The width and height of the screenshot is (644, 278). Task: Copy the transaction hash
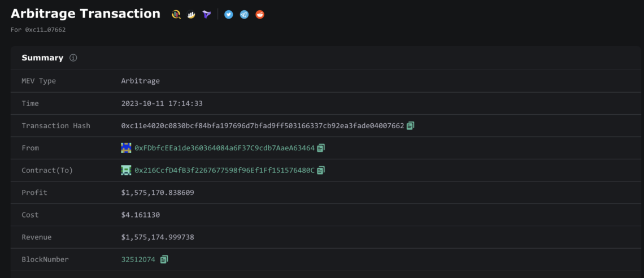click(410, 125)
